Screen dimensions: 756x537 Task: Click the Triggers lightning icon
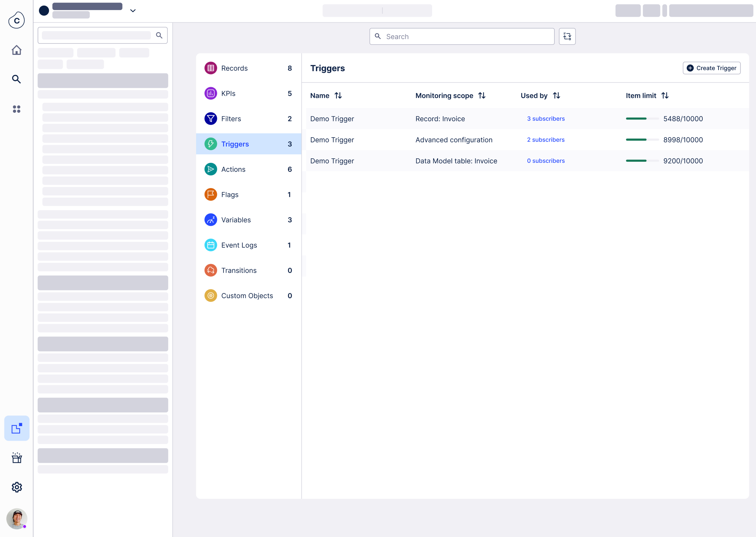click(x=210, y=144)
